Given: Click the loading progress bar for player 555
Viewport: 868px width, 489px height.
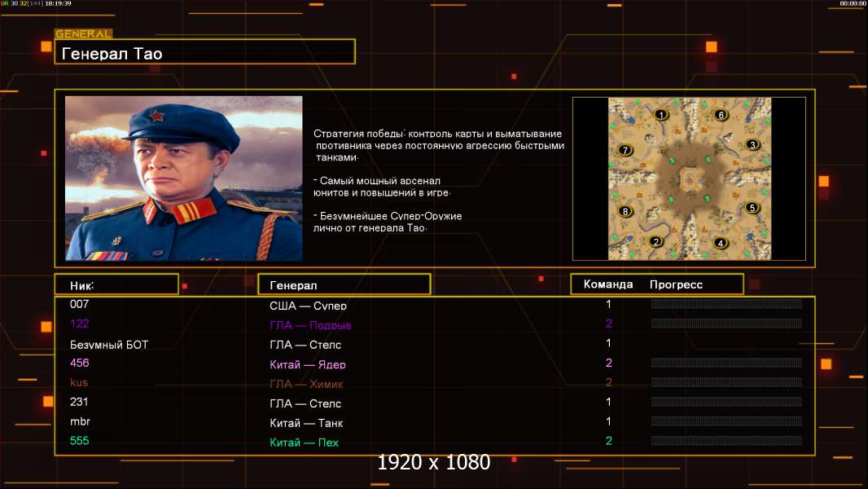Looking at the screenshot, I should tap(726, 441).
